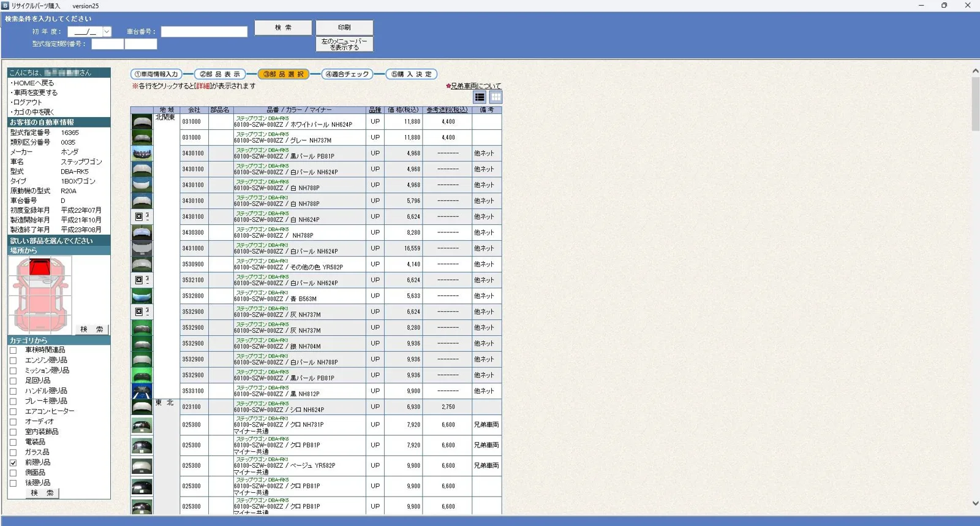Click the 車台番号 input field
This screenshot has height=526, width=980.
[204, 31]
